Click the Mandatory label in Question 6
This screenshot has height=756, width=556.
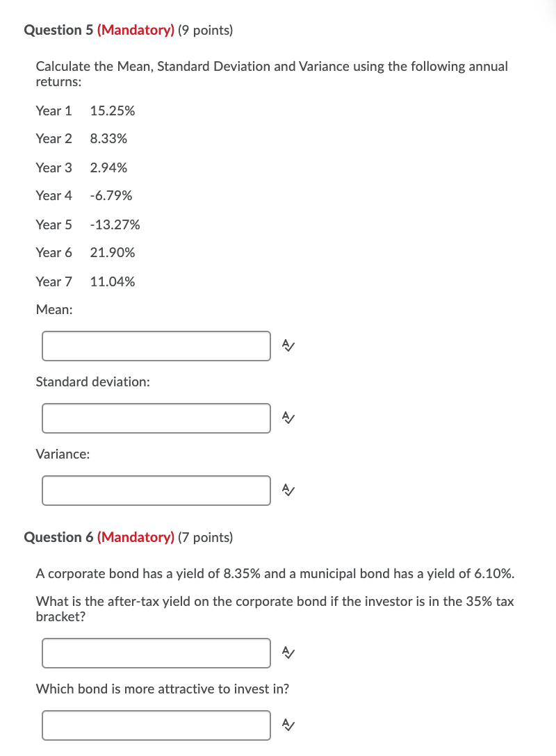[136, 537]
